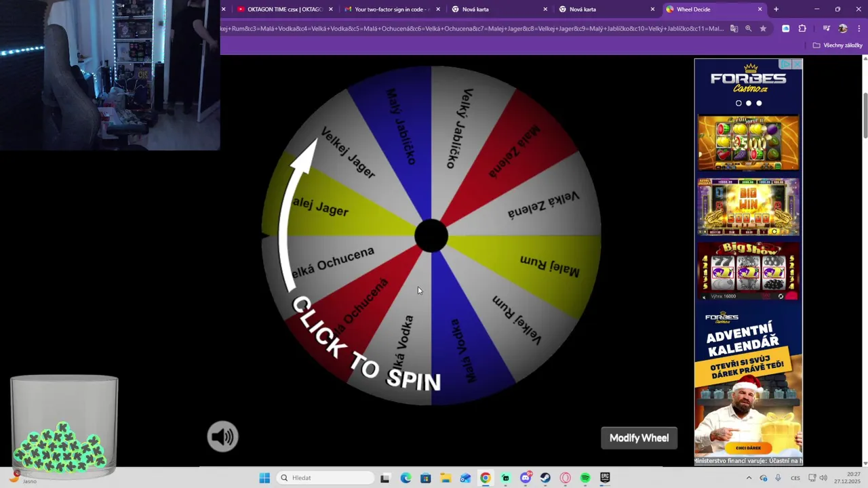Open the media control icon in Chrome toolbar
This screenshot has width=868, height=488.
pyautogui.click(x=826, y=28)
